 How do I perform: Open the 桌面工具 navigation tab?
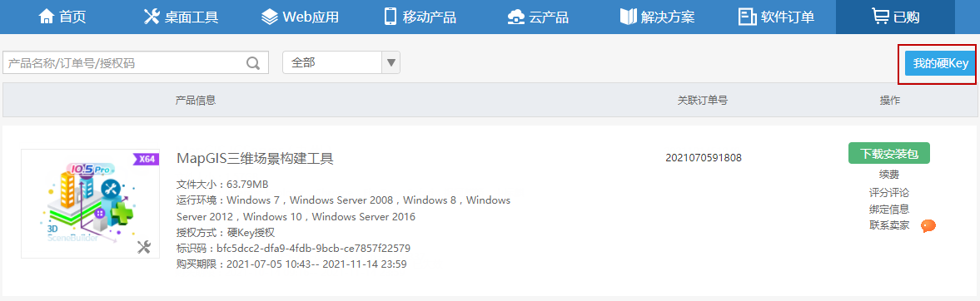[x=182, y=17]
